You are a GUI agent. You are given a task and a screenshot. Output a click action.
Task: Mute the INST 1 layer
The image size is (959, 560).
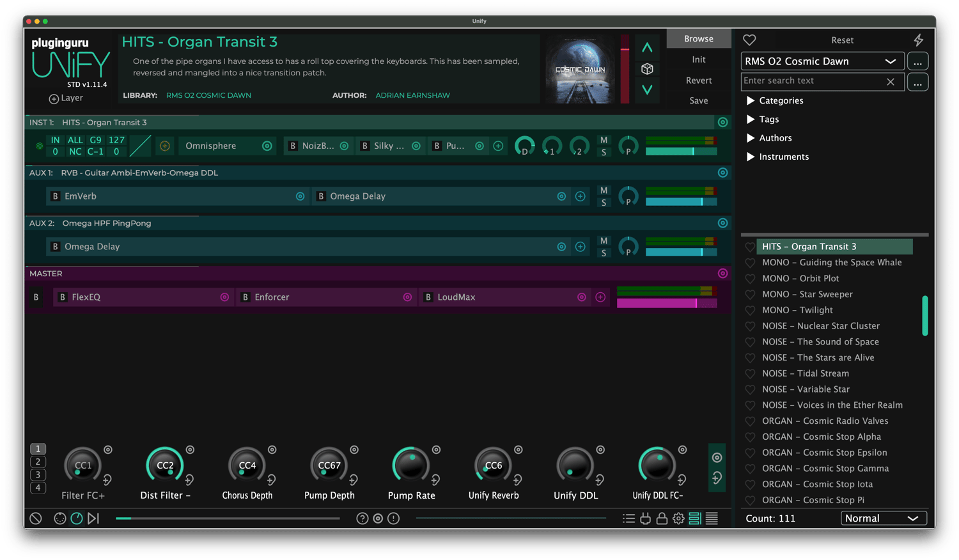tap(604, 140)
